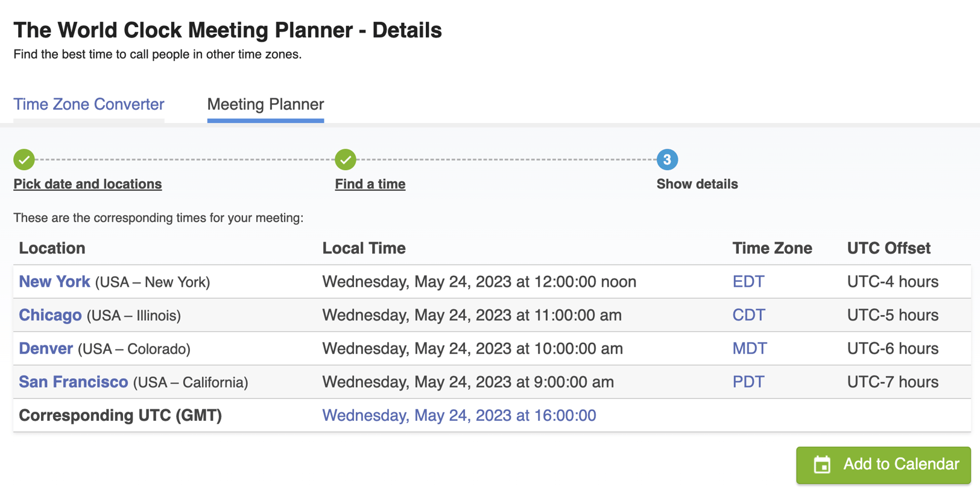Click the Corresponding UTC (GMT) label
Image resolution: width=980 pixels, height=501 pixels.
pyautogui.click(x=120, y=415)
